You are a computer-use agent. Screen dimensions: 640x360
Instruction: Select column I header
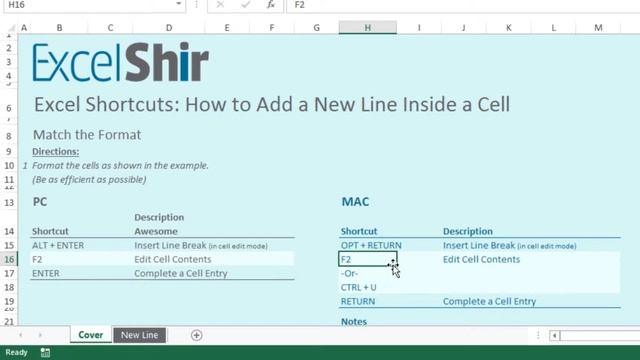click(419, 28)
